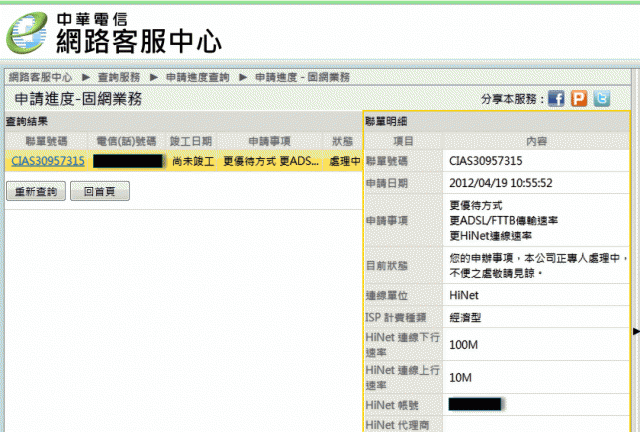This screenshot has height=432, width=640.
Task: Click the arrow at right panel edge
Action: pos(636,332)
